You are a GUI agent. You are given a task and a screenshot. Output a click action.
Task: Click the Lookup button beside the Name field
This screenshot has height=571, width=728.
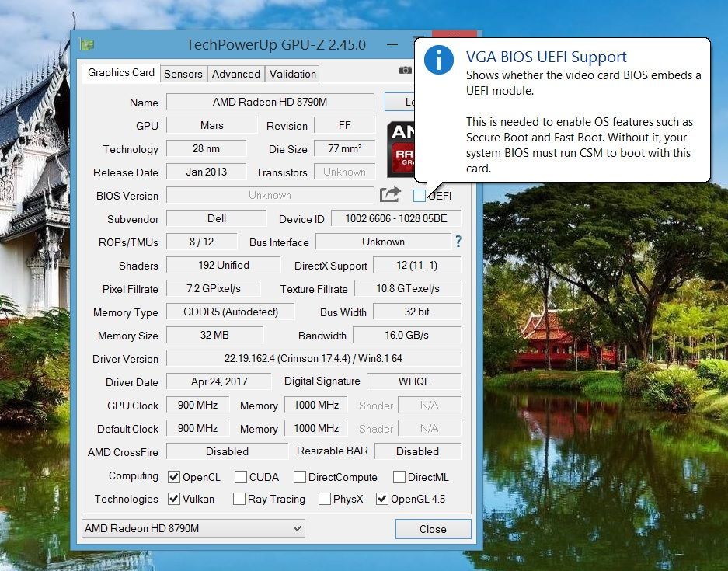(400, 102)
